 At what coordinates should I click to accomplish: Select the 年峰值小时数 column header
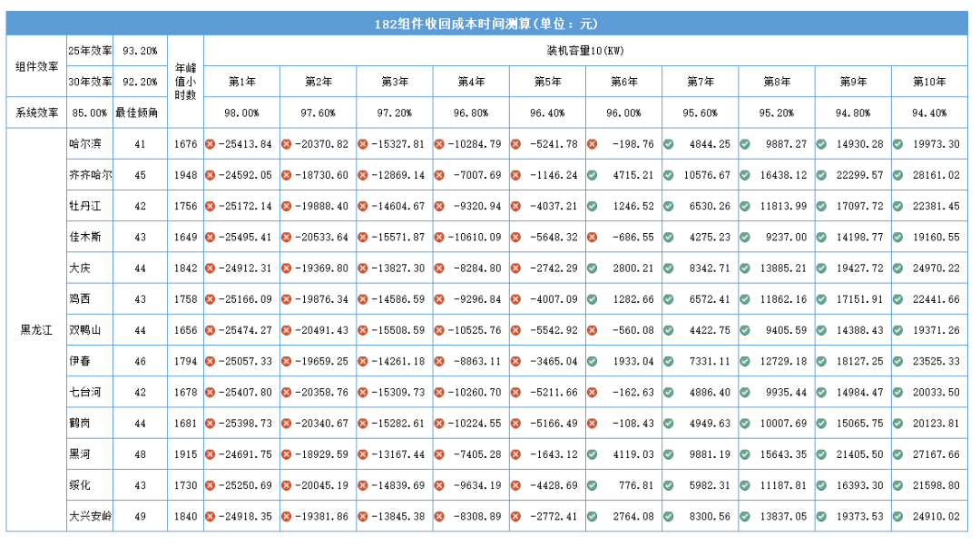click(185, 82)
